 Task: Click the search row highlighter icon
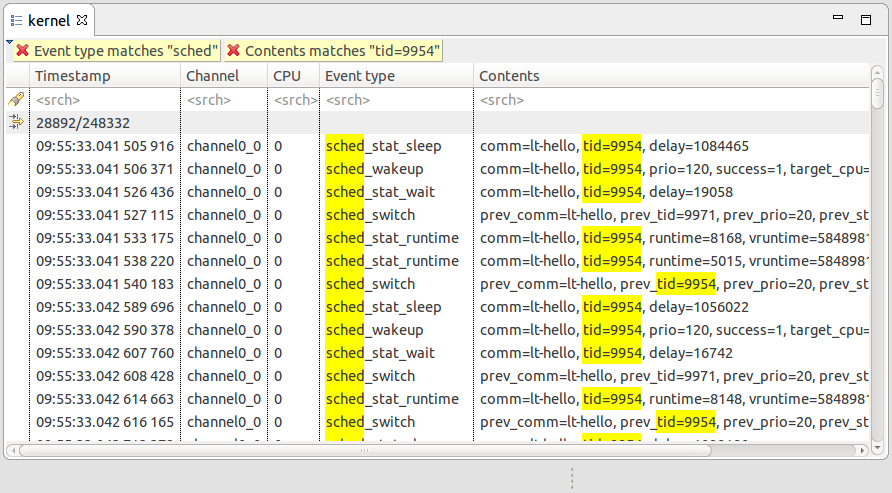point(16,100)
